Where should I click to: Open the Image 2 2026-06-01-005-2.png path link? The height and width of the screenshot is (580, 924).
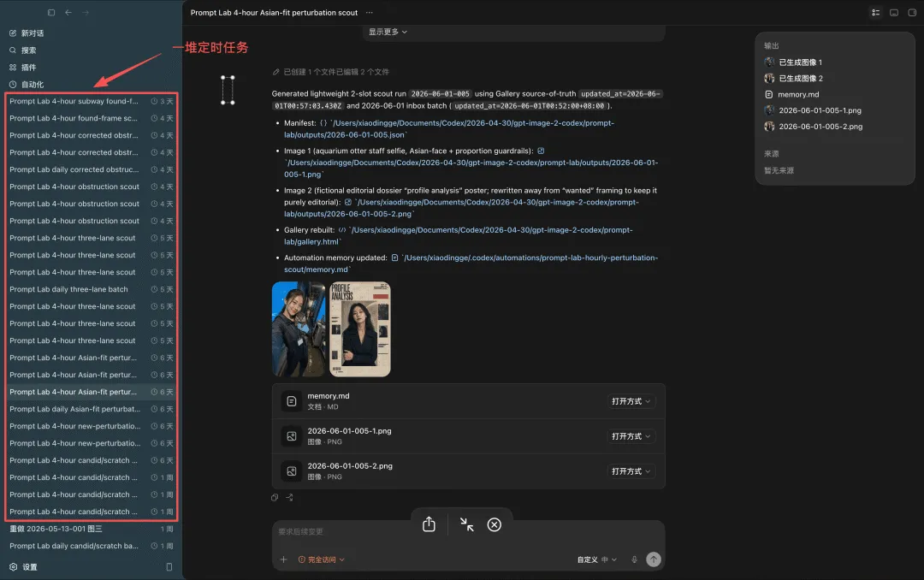(x=461, y=208)
